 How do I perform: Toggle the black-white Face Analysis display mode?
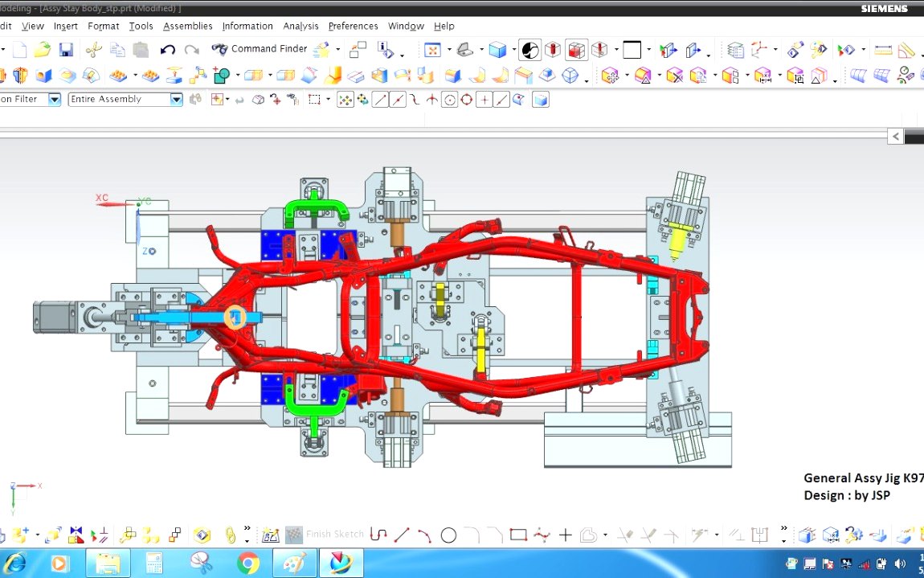coord(529,50)
